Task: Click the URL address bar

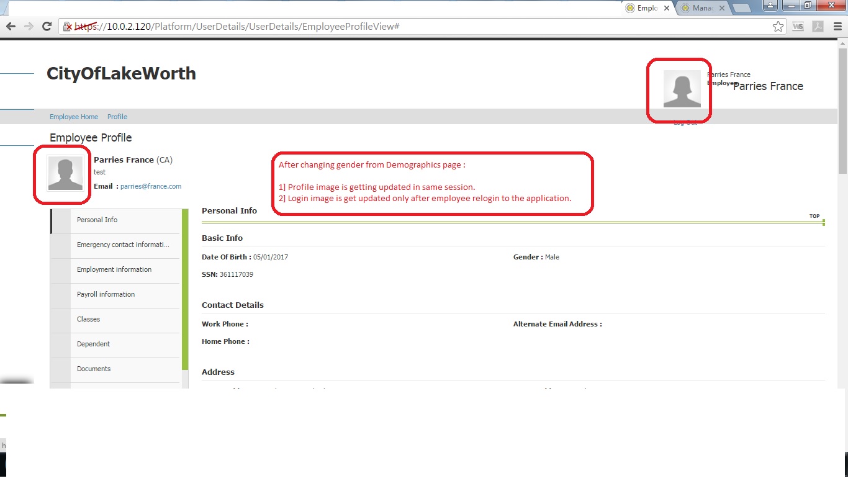Action: point(422,26)
